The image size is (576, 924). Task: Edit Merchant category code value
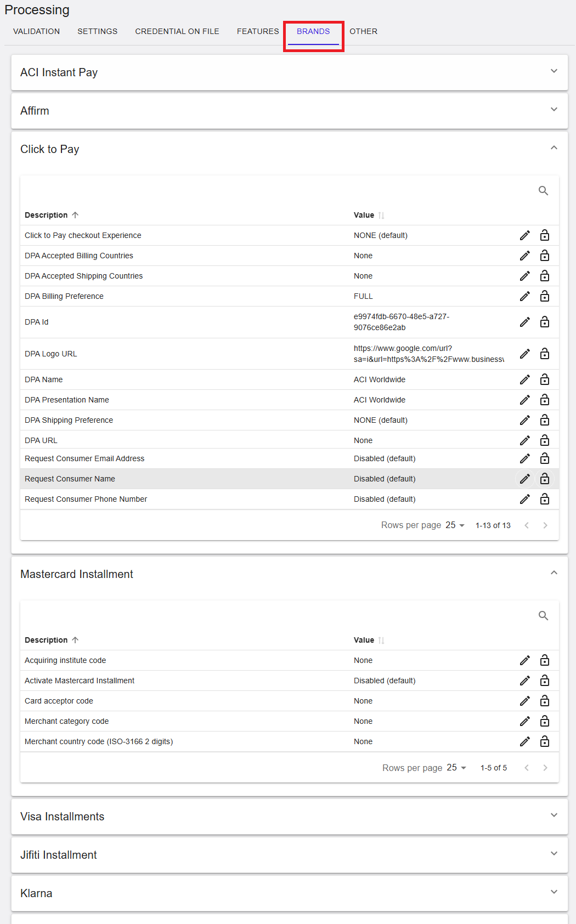tap(525, 721)
